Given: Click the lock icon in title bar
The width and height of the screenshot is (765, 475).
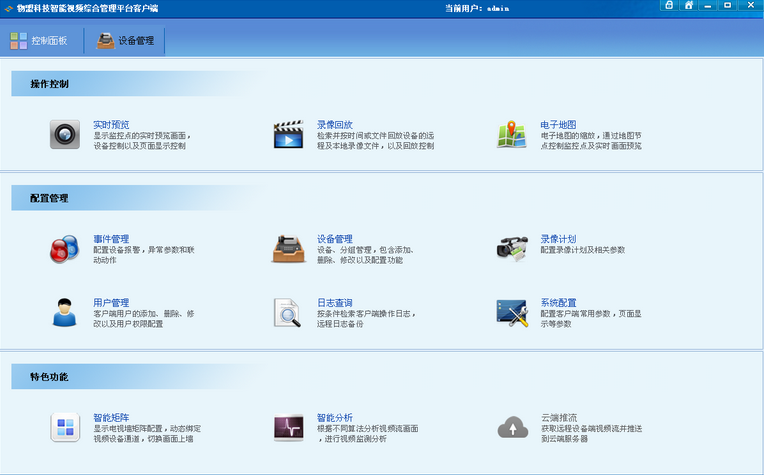Looking at the screenshot, I should coord(668,6).
